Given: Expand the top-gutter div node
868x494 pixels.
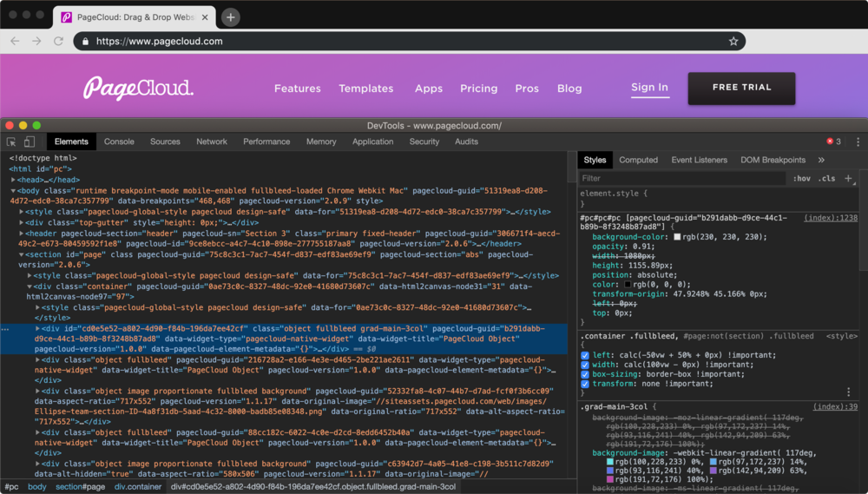Looking at the screenshot, I should (22, 222).
